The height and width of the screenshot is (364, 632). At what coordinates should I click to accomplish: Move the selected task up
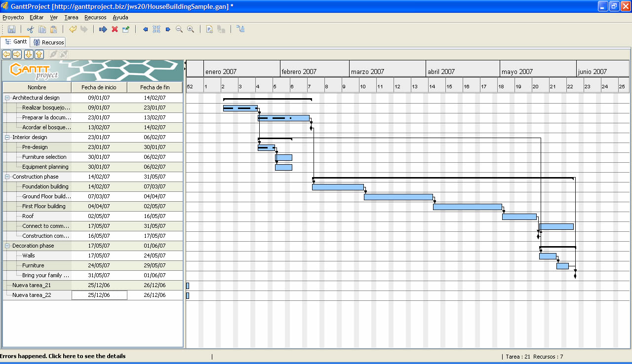point(39,54)
